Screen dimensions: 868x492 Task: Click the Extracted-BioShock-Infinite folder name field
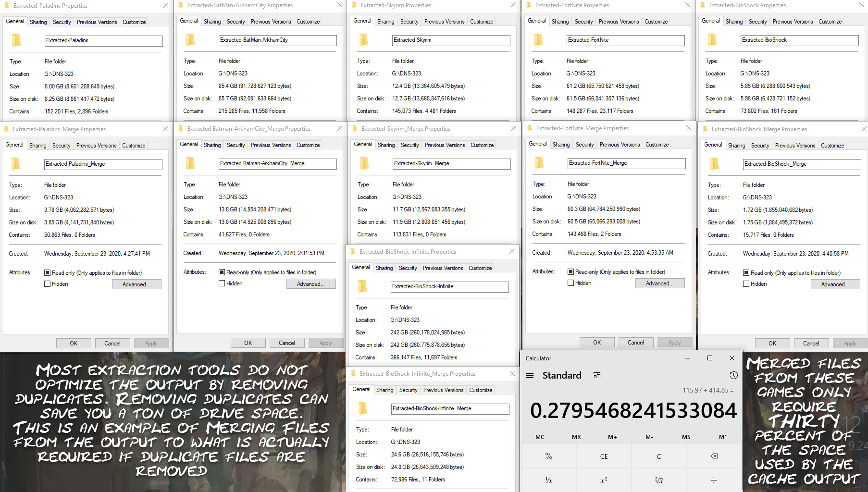450,287
